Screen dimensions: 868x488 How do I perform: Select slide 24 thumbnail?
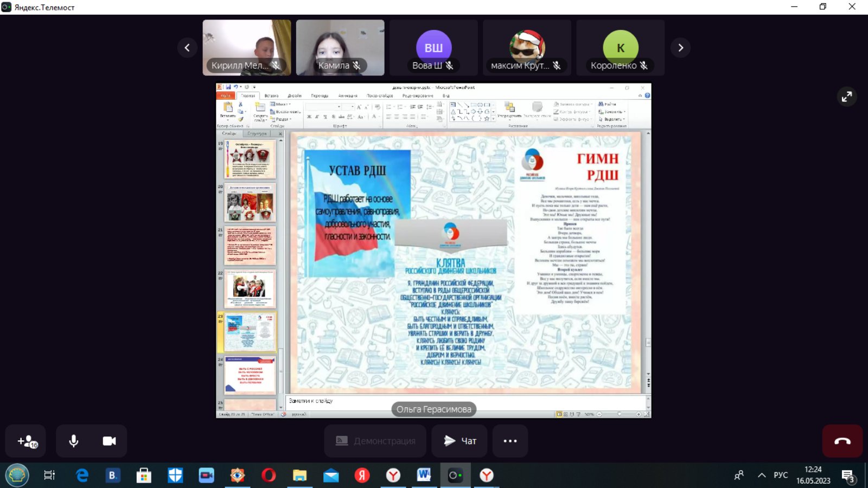pyautogui.click(x=250, y=375)
